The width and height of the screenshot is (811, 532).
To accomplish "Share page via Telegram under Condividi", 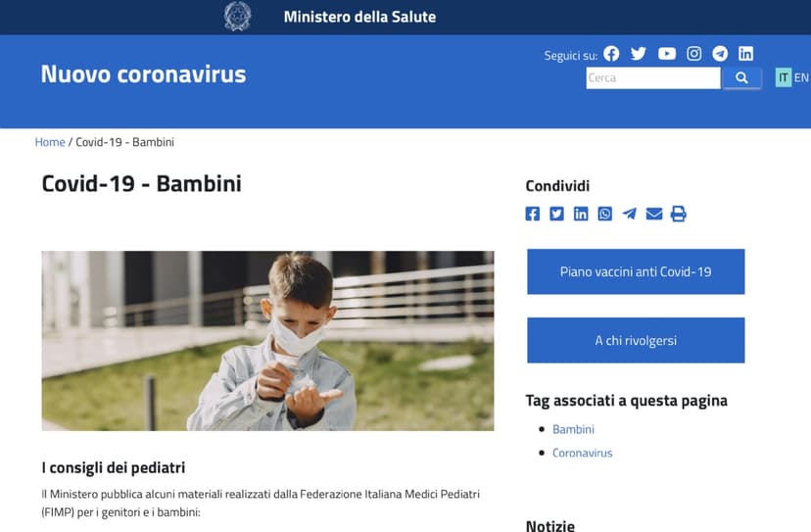I will click(630, 214).
